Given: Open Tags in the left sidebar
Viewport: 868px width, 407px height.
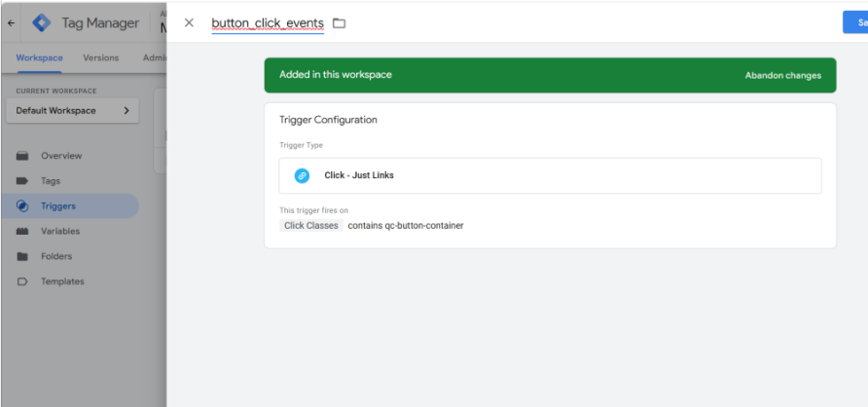Looking at the screenshot, I should point(50,181).
